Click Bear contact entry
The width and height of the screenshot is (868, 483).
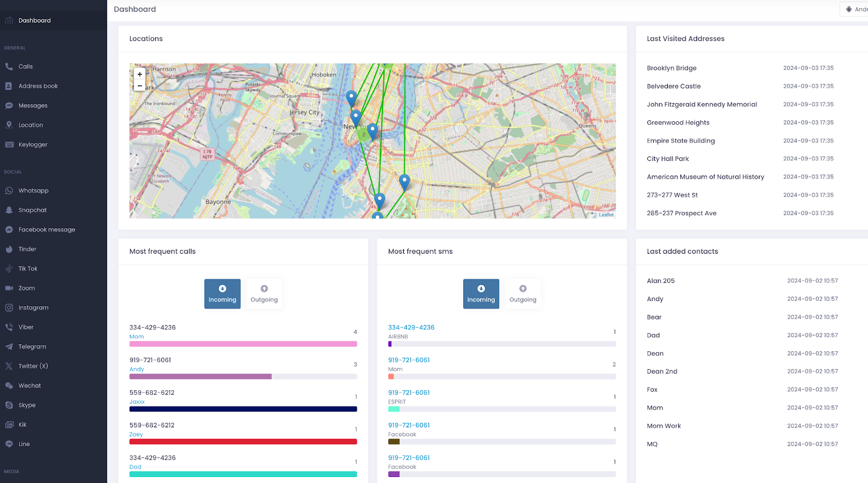[654, 317]
